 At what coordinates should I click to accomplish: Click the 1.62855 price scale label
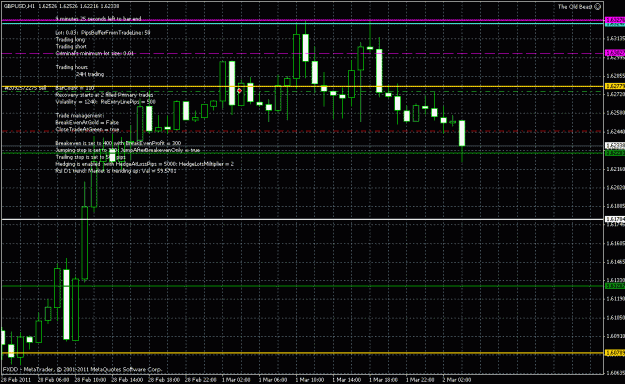pyautogui.click(x=615, y=75)
